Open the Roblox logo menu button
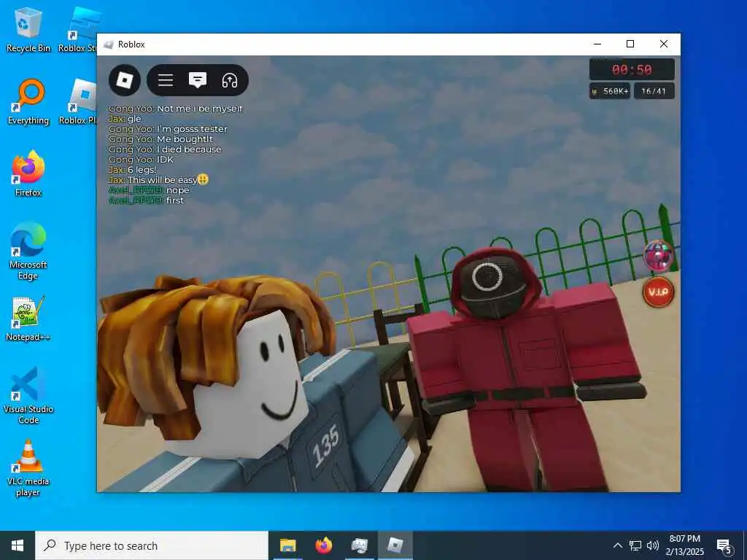The height and width of the screenshot is (560, 747). (x=124, y=80)
